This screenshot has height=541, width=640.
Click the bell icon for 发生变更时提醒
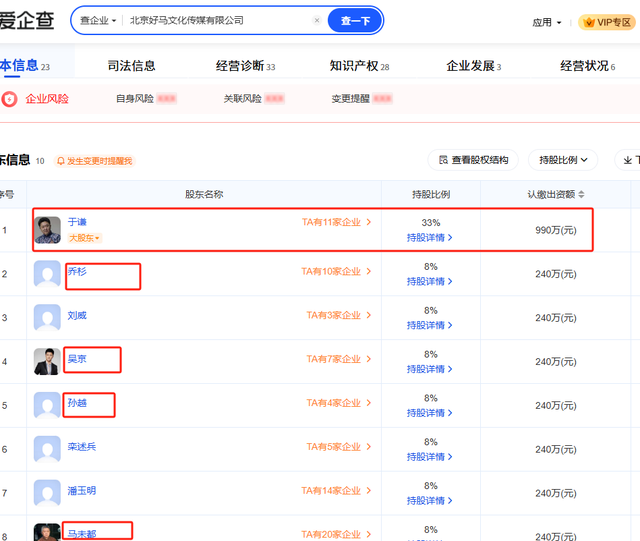pyautogui.click(x=60, y=161)
